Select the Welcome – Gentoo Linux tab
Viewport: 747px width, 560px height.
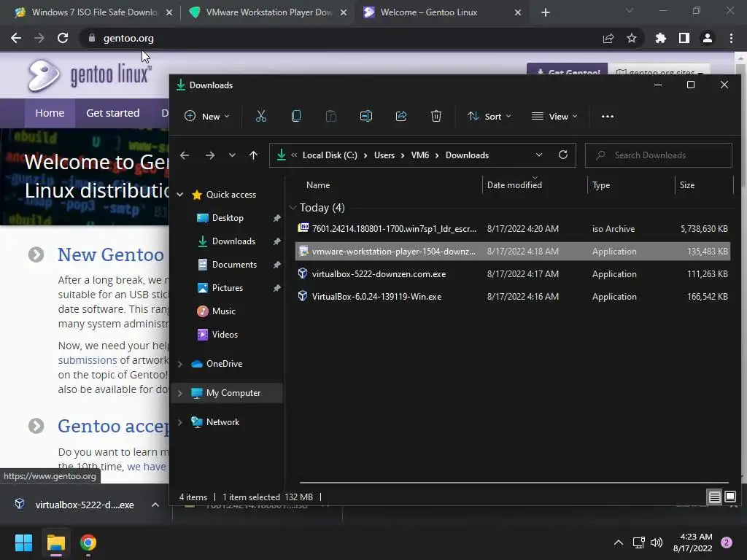point(443,12)
